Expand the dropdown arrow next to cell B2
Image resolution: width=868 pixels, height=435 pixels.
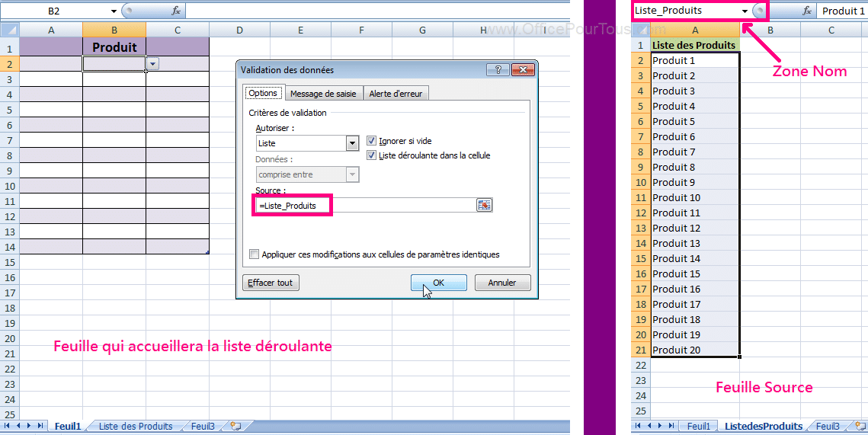[152, 64]
